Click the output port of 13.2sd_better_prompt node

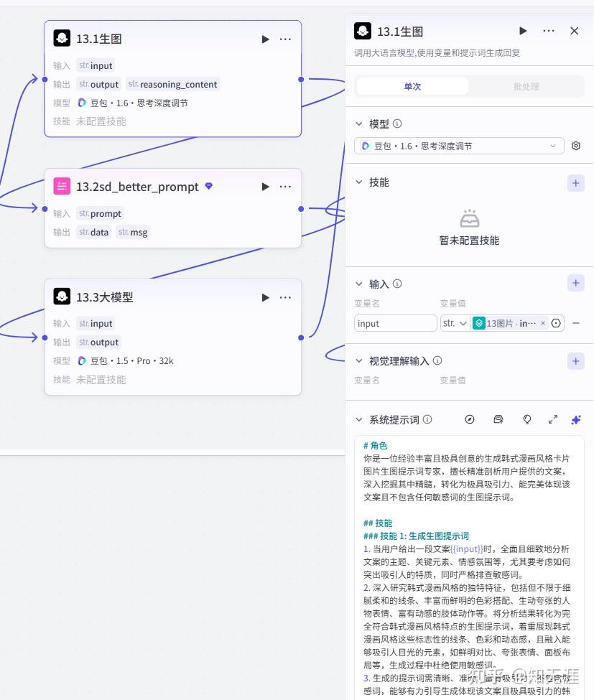click(x=301, y=209)
